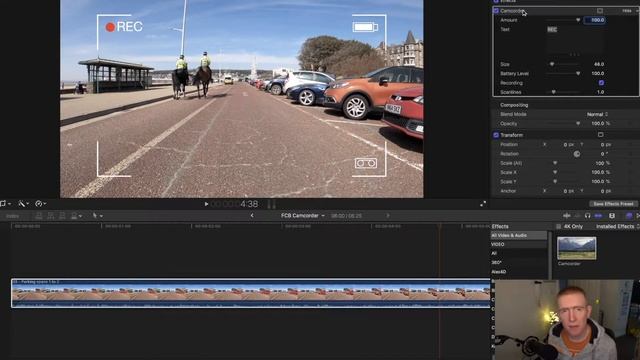Image resolution: width=640 pixels, height=360 pixels.
Task: Click the Text field containing REC
Action: click(575, 40)
